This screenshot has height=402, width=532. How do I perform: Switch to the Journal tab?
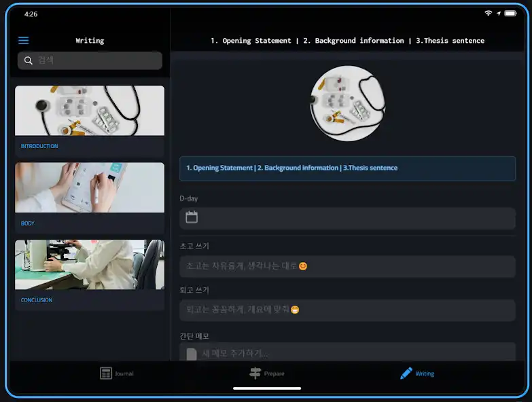point(117,373)
